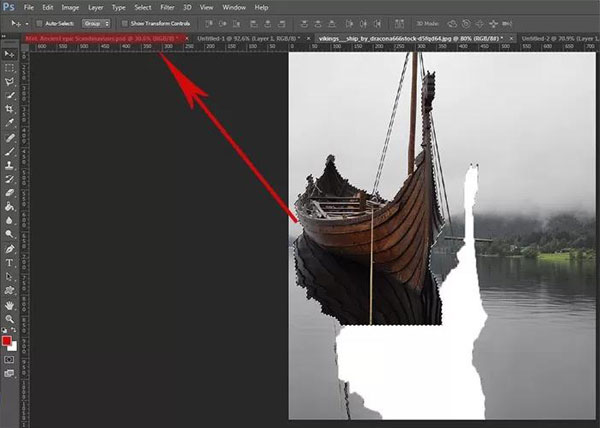Open the Image menu
The image size is (600, 428).
tap(70, 7)
